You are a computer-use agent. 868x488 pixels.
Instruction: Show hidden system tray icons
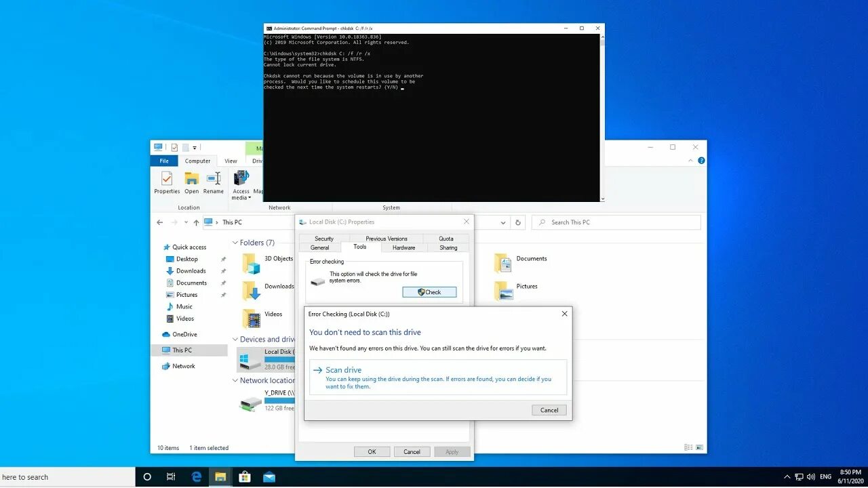[x=787, y=477]
